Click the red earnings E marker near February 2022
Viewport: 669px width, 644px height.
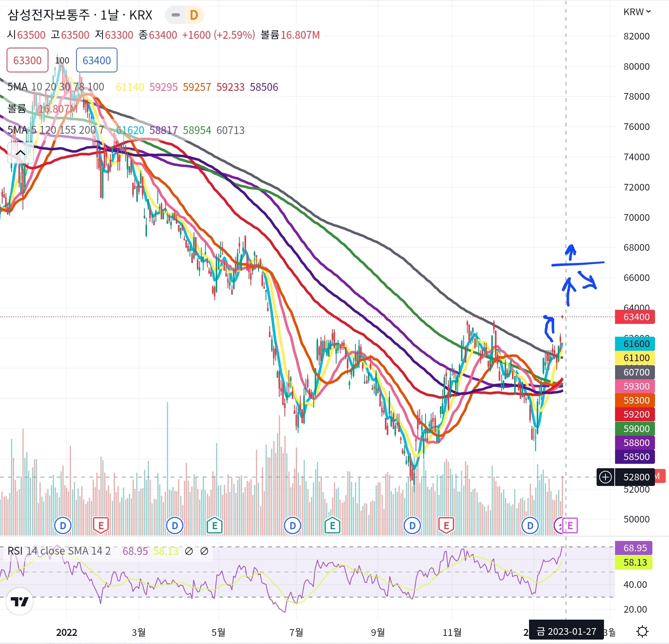point(101,525)
